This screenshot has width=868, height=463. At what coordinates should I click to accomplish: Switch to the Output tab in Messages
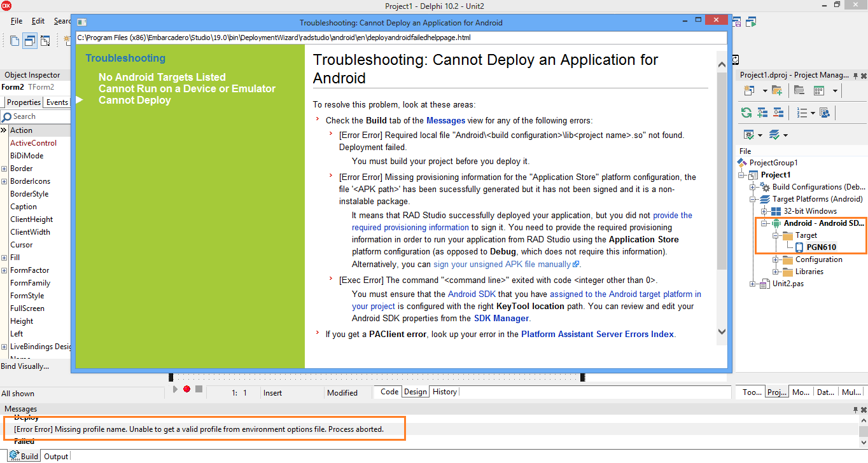[x=56, y=457]
